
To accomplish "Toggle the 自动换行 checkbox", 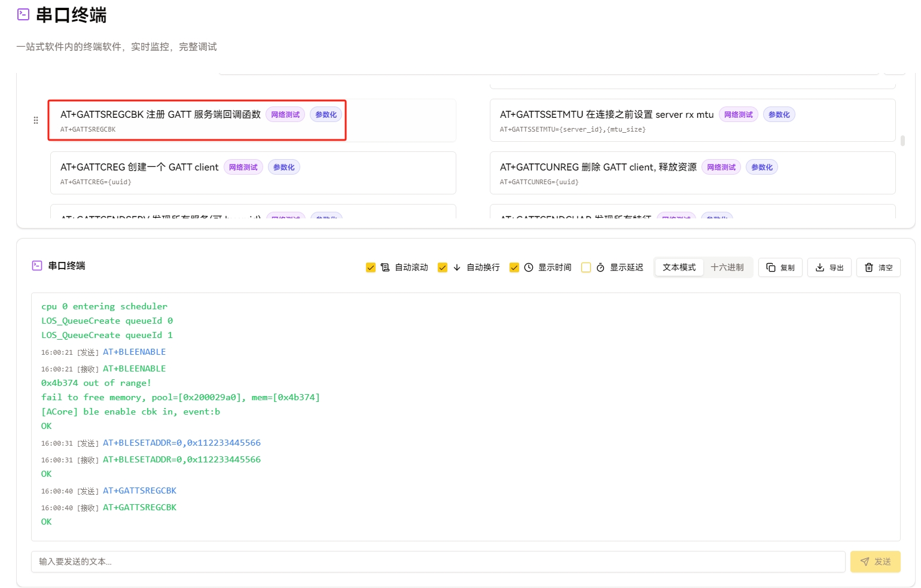I will tap(443, 267).
